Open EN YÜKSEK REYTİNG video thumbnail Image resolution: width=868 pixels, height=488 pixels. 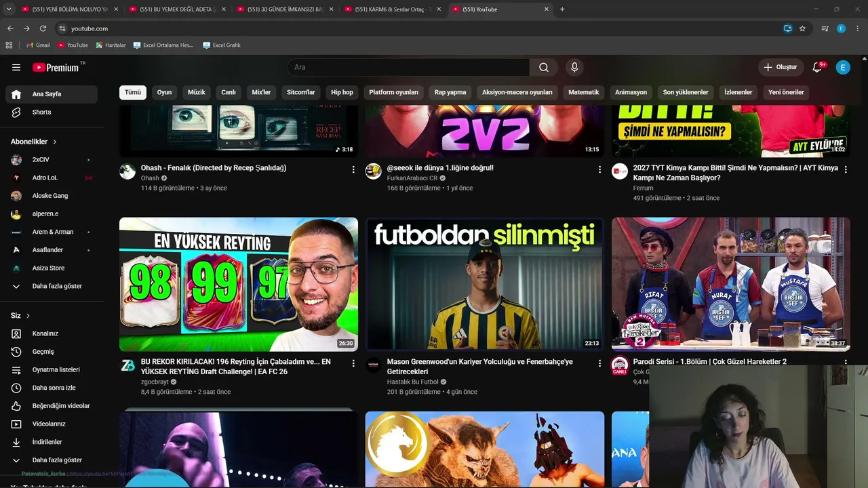[239, 284]
